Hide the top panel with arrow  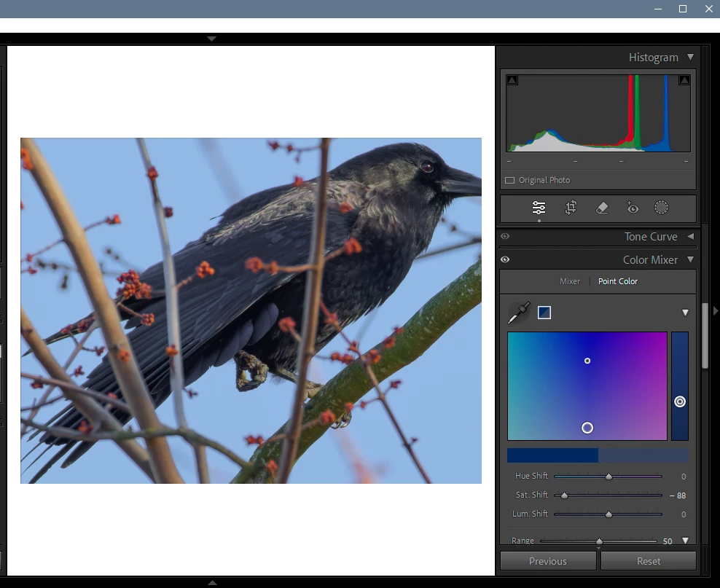[211, 39]
